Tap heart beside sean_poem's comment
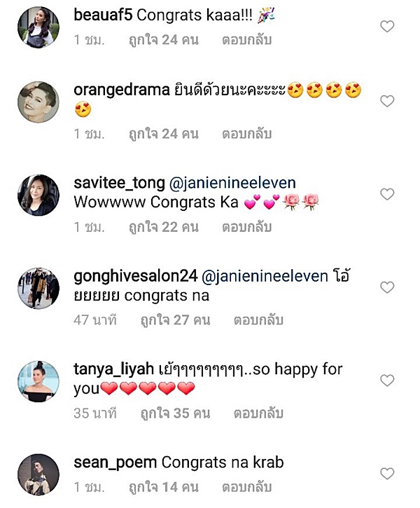 (386, 473)
